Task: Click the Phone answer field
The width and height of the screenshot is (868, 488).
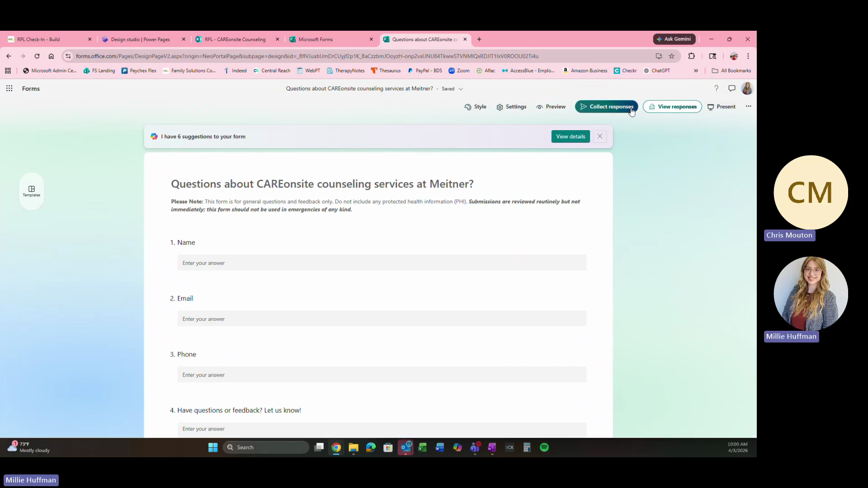Action: point(382,375)
